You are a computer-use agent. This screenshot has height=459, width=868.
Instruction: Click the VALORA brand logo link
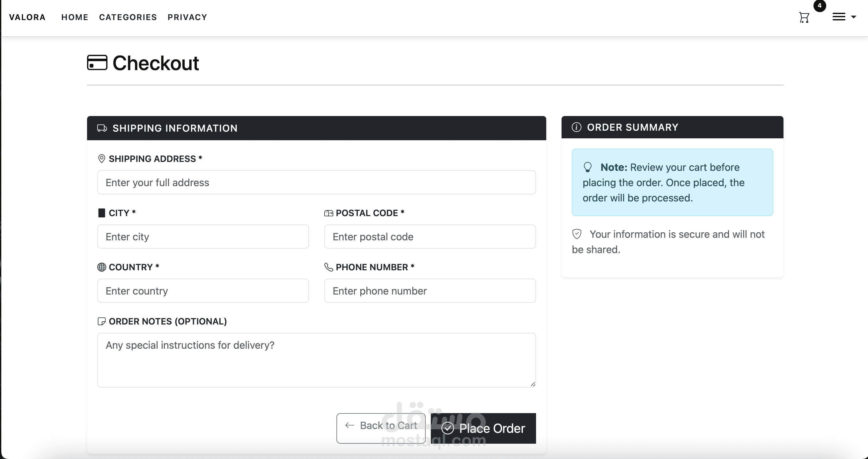coord(27,17)
